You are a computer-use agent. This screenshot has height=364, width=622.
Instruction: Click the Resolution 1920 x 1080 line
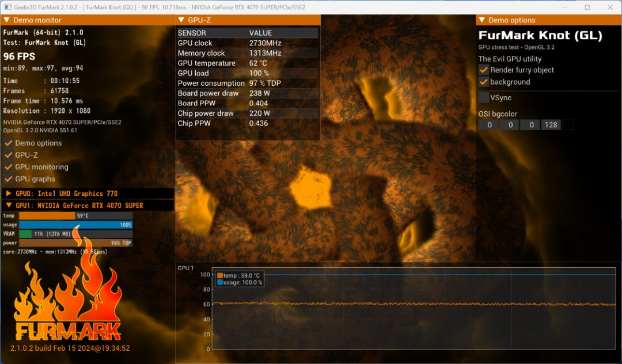(47, 111)
